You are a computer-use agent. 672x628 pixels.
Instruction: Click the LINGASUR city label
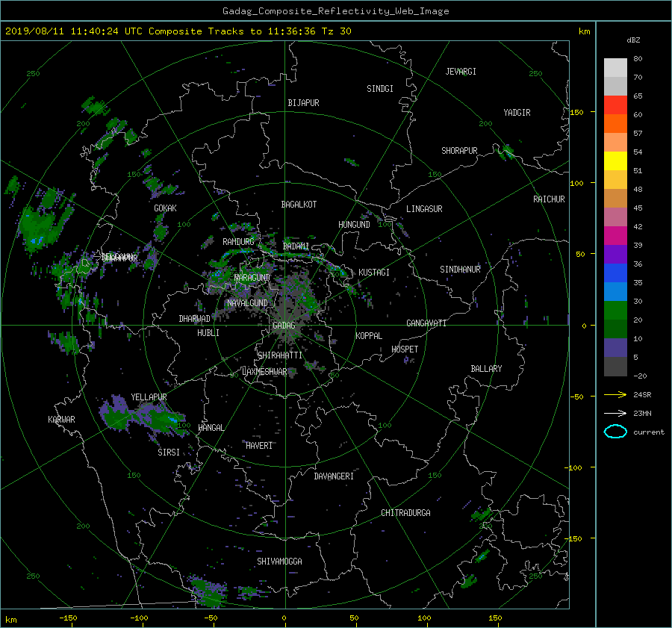pos(424,209)
